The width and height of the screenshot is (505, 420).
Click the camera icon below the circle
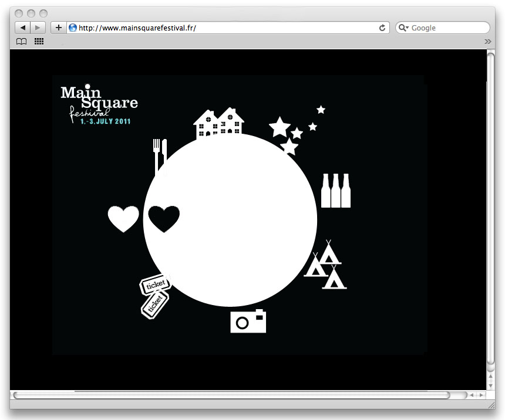point(248,321)
